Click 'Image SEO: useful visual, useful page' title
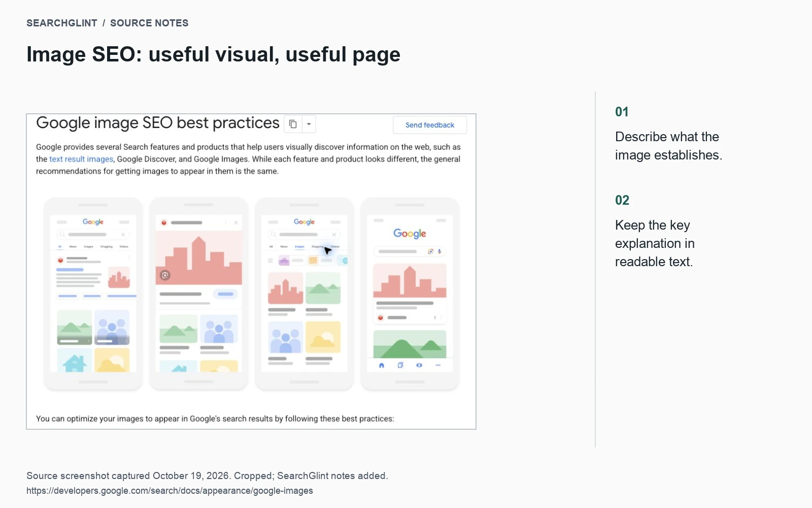 (x=213, y=54)
